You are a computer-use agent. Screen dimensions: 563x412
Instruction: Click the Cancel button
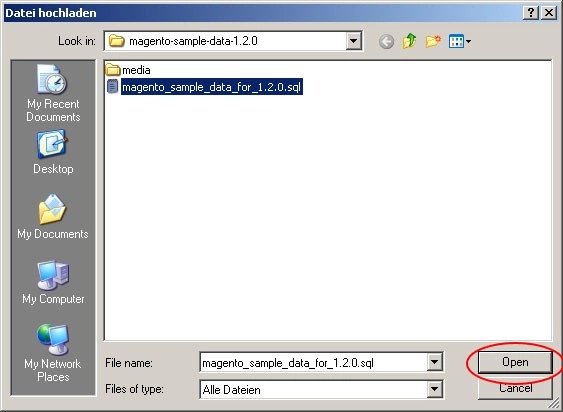[515, 388]
